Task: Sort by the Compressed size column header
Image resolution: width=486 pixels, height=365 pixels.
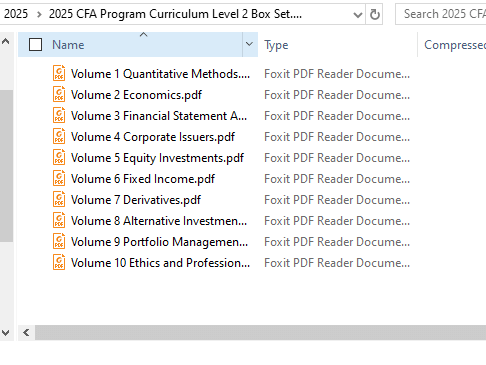Action: tap(452, 45)
